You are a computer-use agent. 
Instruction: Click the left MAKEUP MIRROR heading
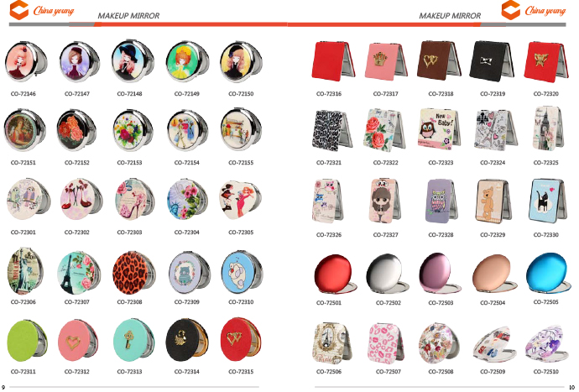pyautogui.click(x=128, y=16)
